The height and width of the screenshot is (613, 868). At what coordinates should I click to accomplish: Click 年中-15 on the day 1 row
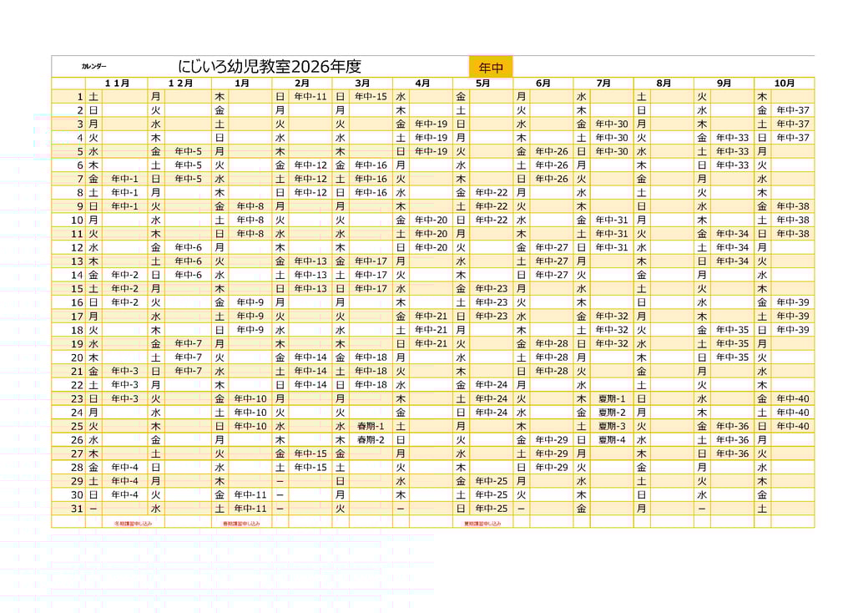pyautogui.click(x=371, y=96)
